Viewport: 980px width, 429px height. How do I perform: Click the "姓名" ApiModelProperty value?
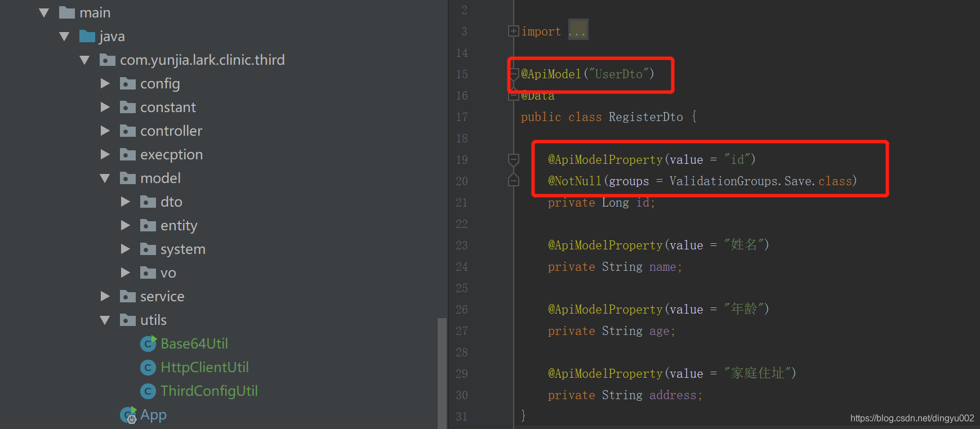tap(743, 244)
